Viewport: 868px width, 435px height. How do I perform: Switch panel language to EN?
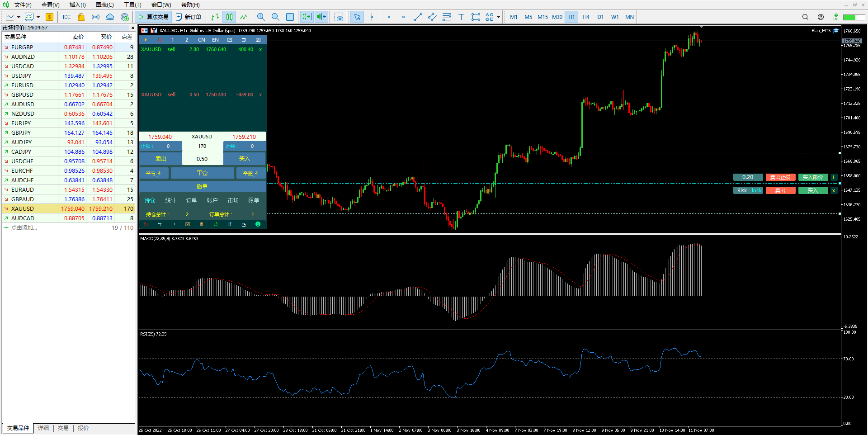216,40
